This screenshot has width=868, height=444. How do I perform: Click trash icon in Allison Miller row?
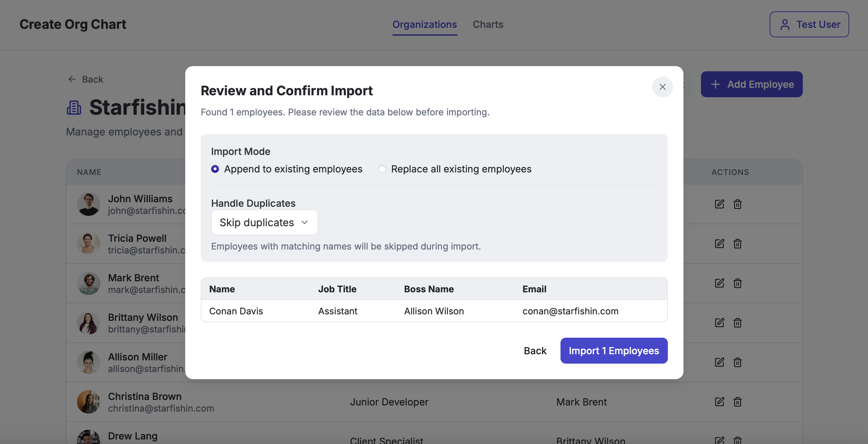[737, 362]
